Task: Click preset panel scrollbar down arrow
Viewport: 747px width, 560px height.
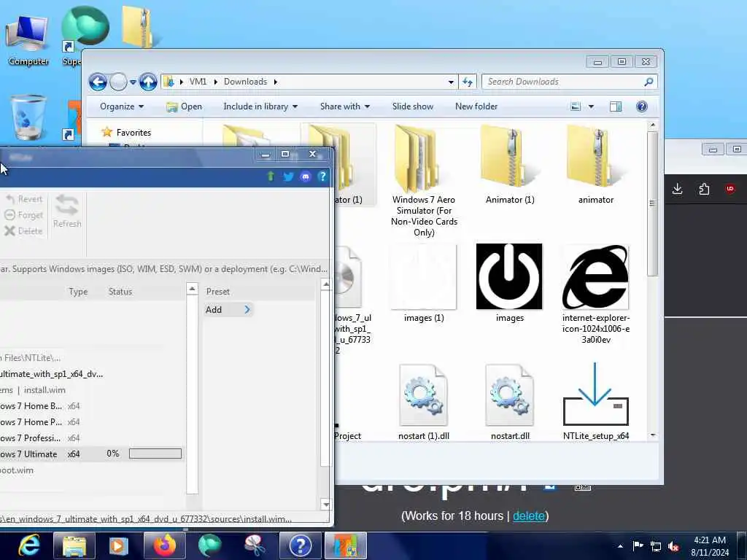Action: point(326,505)
